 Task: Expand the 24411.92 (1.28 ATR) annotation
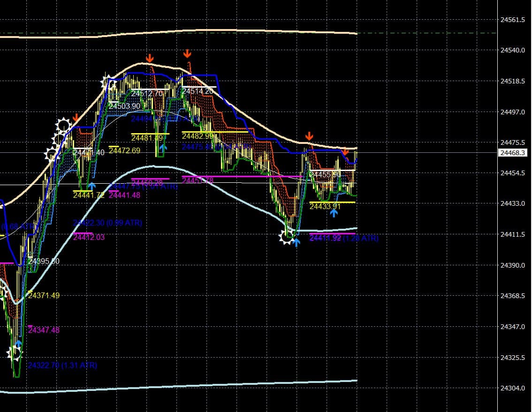point(344,239)
